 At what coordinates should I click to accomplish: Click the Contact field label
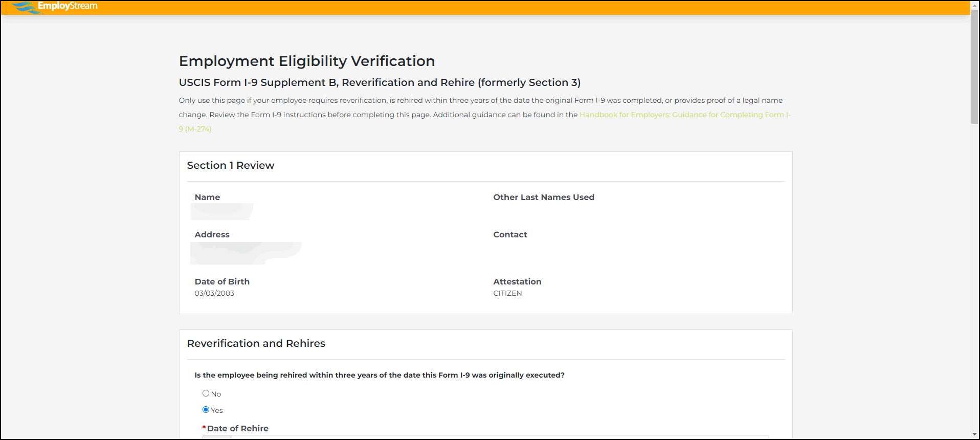509,235
